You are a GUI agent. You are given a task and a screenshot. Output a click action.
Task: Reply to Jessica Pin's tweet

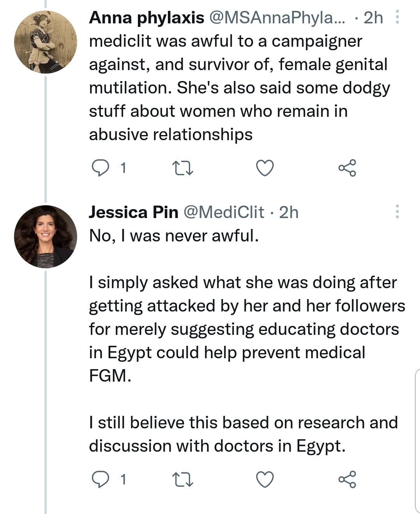[101, 479]
